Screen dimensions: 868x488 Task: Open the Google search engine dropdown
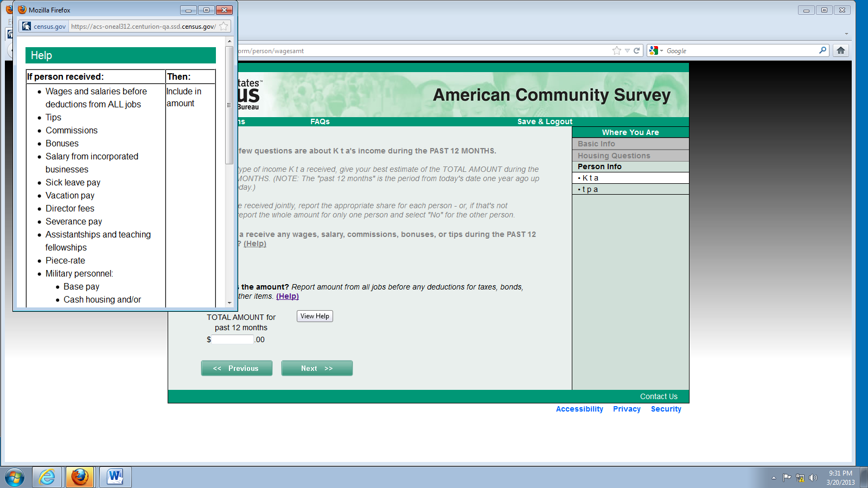[x=656, y=50]
